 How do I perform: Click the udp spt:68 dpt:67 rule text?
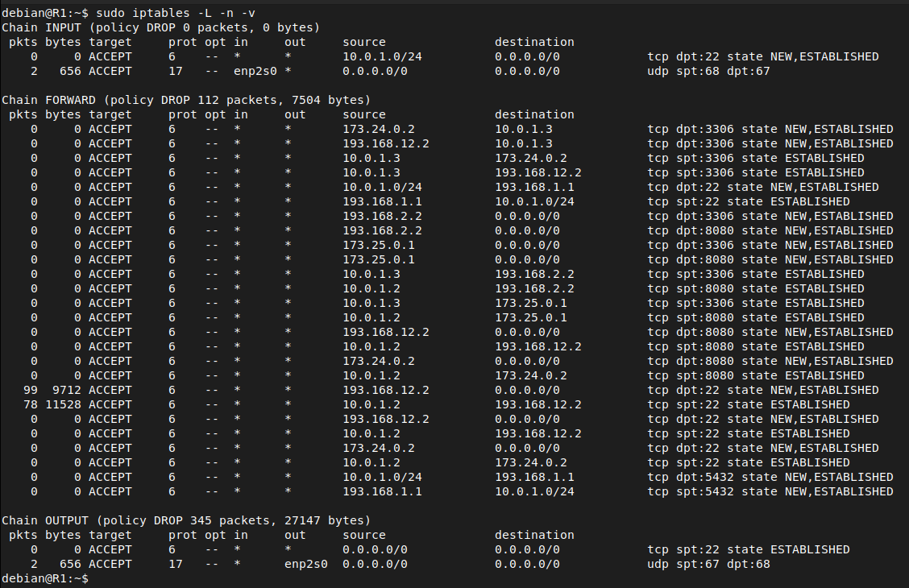click(708, 71)
